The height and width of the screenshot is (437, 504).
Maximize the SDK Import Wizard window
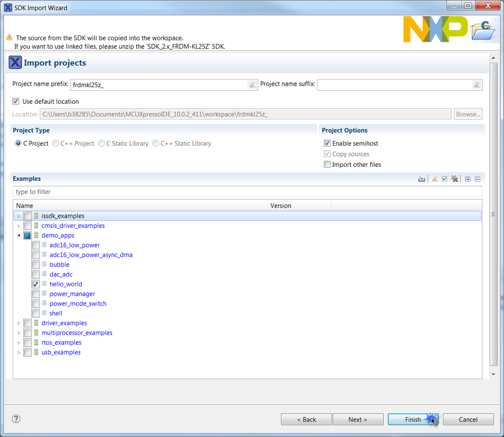tap(468, 6)
